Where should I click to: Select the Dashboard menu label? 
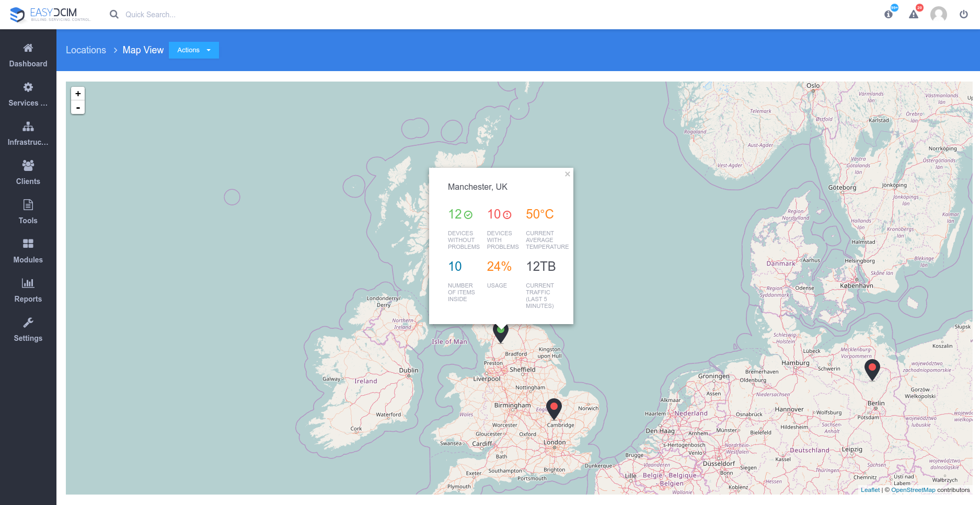coord(28,64)
